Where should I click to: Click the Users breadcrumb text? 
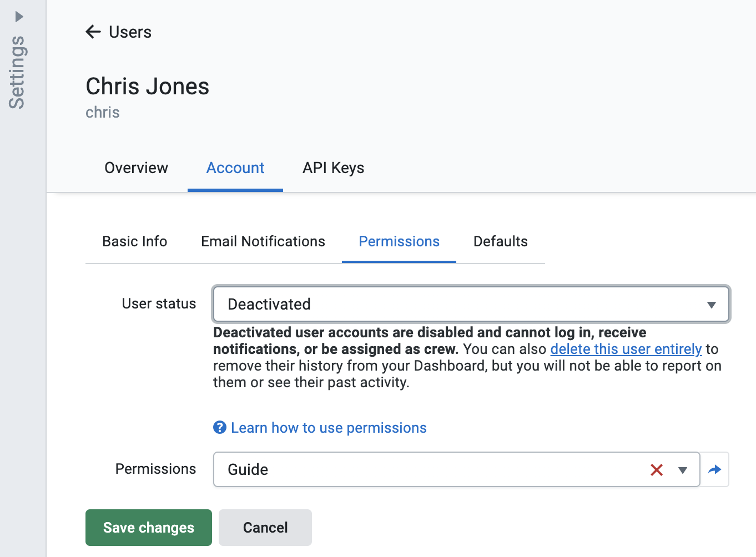[x=130, y=32]
